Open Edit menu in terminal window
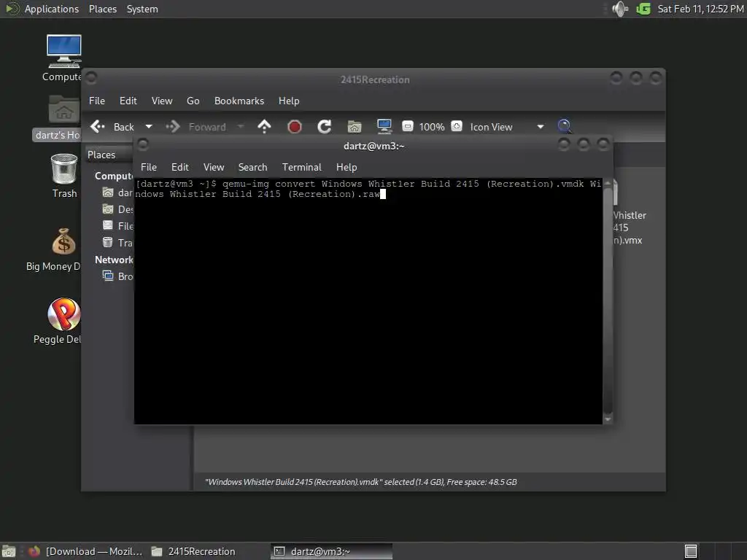Image resolution: width=747 pixels, height=560 pixels. [x=180, y=167]
